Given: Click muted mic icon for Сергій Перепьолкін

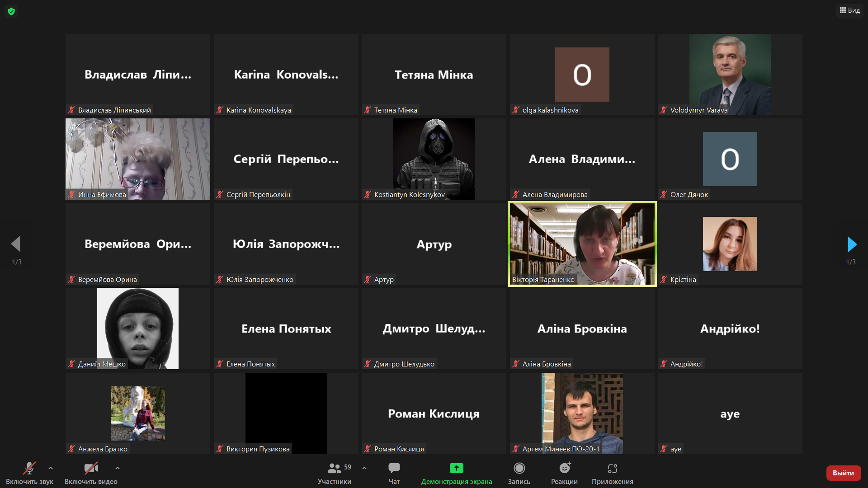Looking at the screenshot, I should pos(220,194).
